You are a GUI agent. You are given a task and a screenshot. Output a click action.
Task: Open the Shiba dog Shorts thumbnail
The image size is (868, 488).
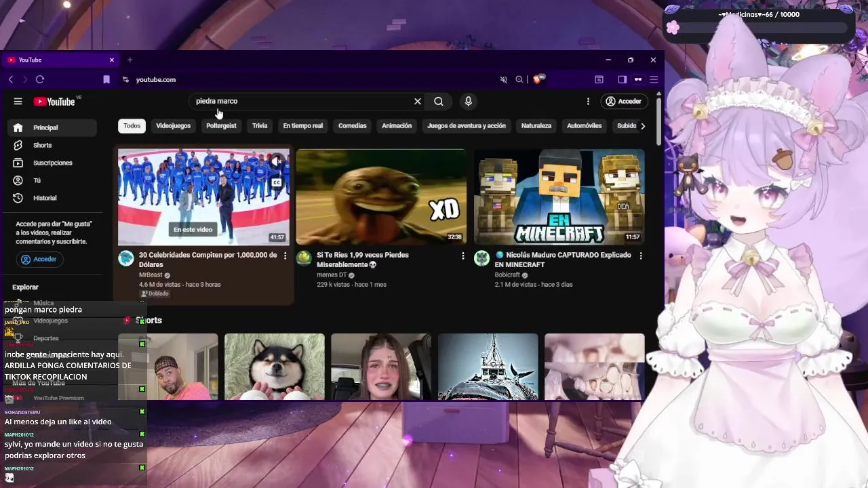pyautogui.click(x=275, y=366)
